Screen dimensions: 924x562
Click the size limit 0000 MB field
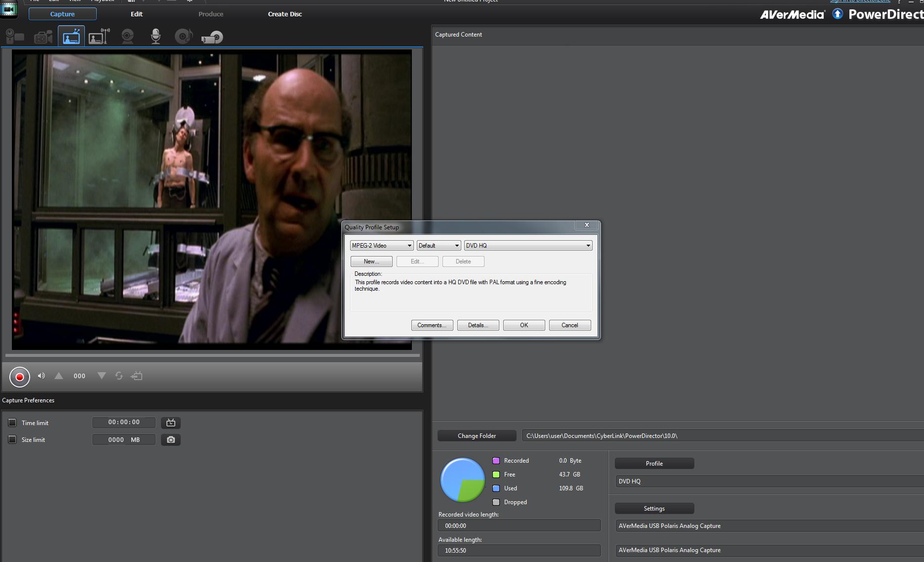(124, 439)
